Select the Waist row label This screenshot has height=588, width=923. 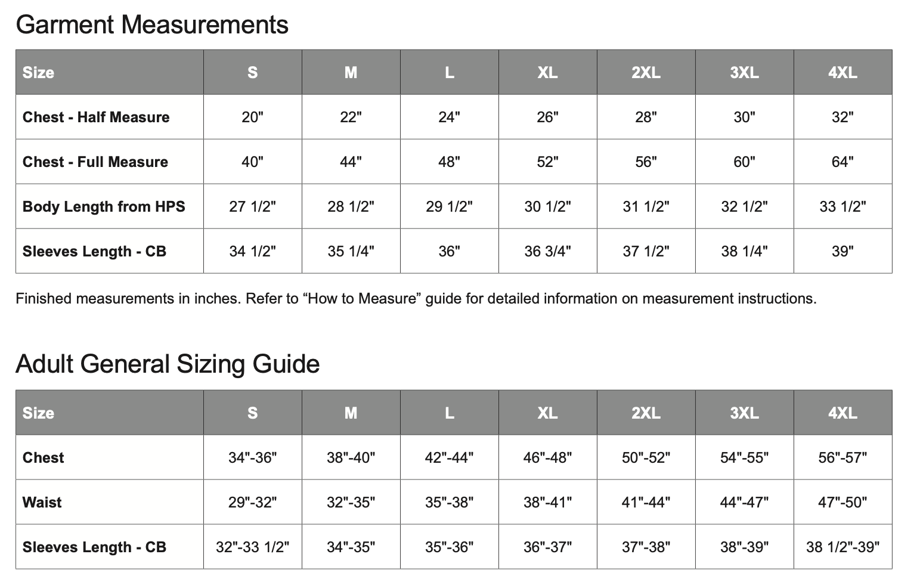42,503
